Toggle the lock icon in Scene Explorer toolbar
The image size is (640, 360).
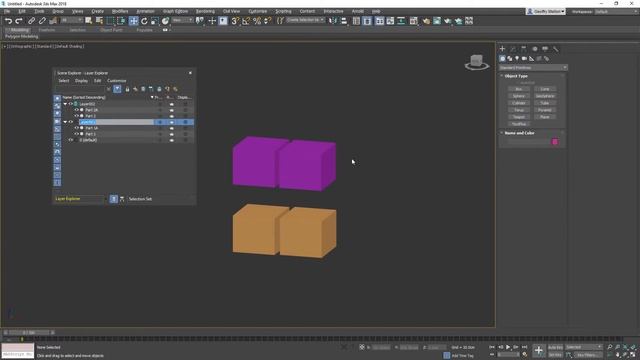tap(127, 89)
